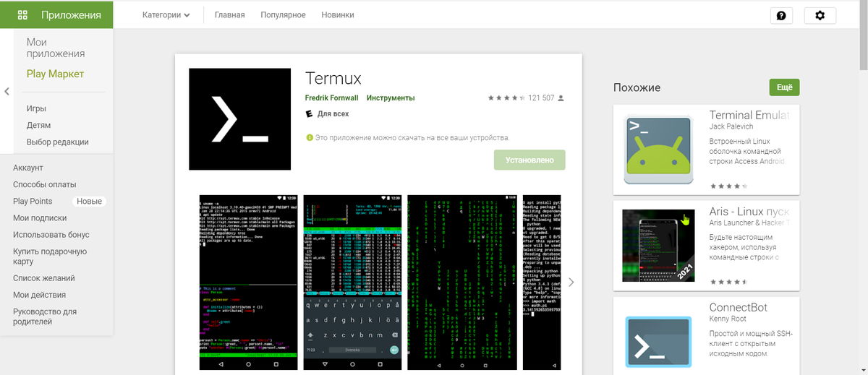Go to Главная tab
The image size is (868, 375).
coord(230,14)
